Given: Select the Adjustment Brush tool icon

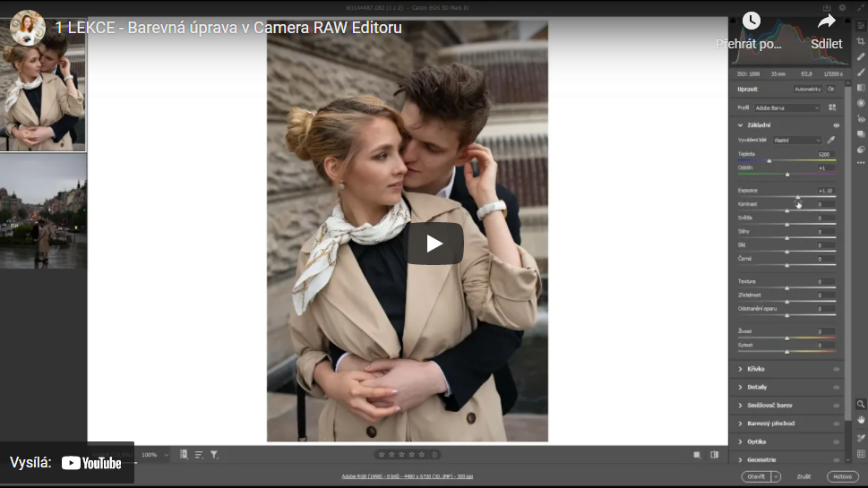Looking at the screenshot, I should click(x=861, y=72).
